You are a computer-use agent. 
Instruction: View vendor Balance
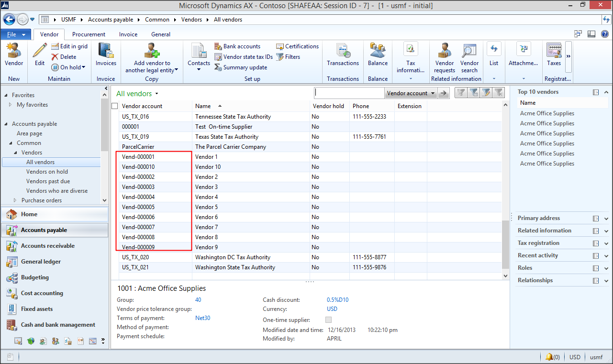378,55
